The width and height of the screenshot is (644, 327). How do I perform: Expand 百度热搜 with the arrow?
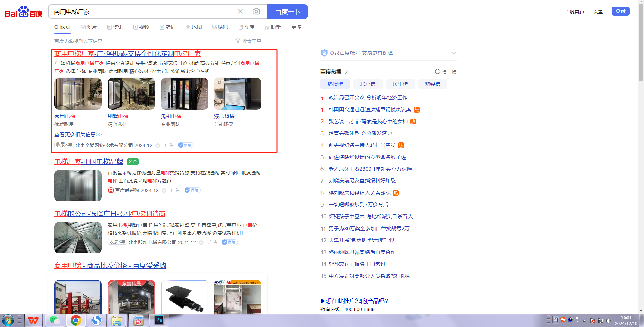click(x=346, y=72)
